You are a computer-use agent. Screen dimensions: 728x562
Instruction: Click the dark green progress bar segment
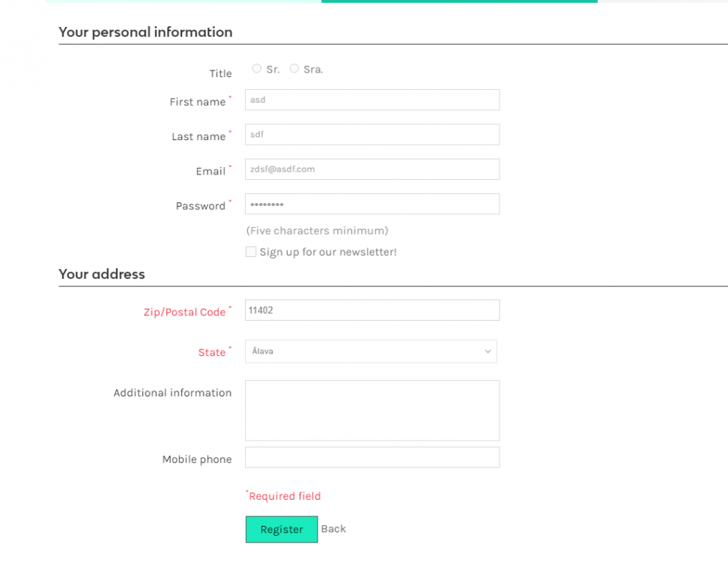[459, 1]
